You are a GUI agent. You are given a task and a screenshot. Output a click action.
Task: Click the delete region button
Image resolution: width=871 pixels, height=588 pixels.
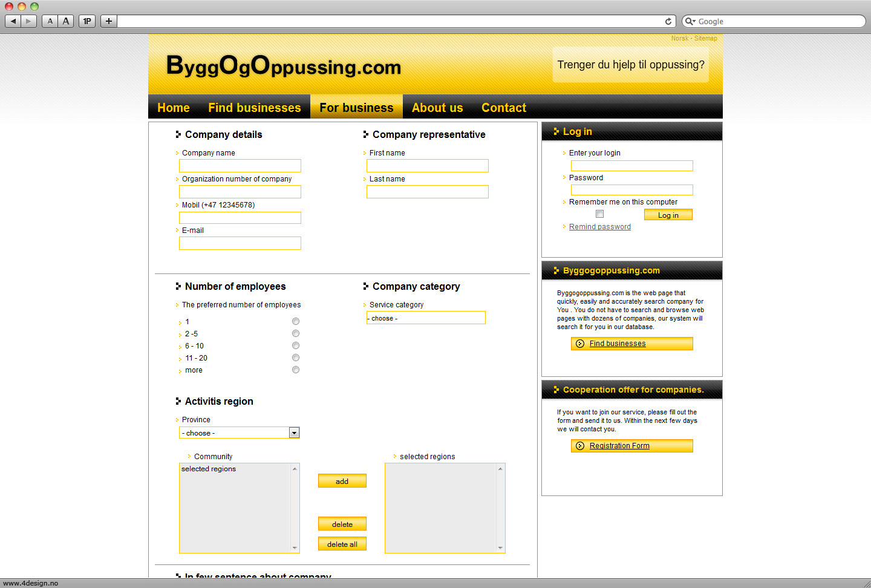(x=342, y=524)
